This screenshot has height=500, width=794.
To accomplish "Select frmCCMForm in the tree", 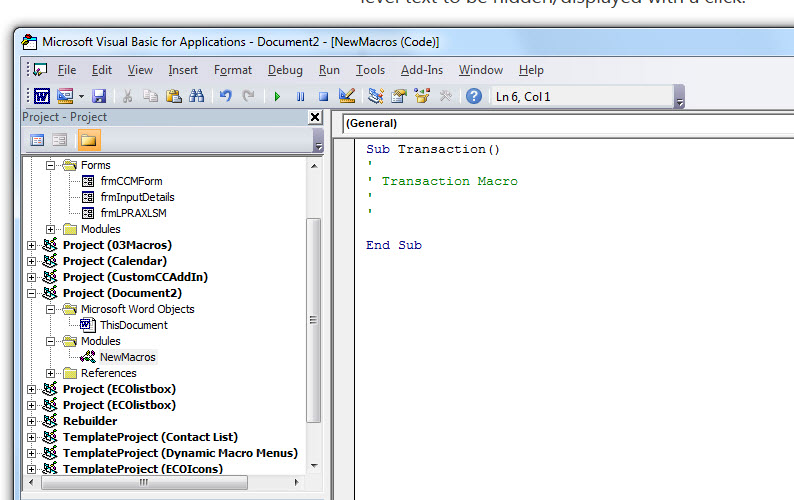I will pos(131,181).
